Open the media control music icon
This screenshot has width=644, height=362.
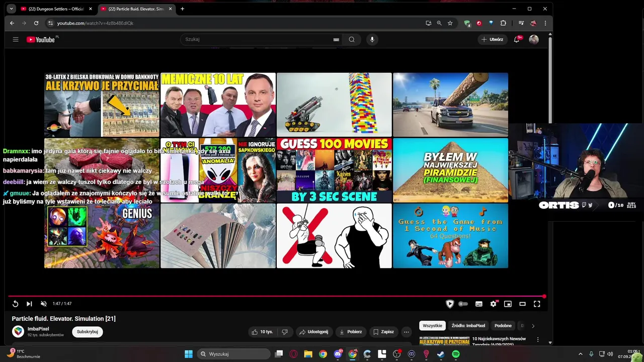click(521, 23)
